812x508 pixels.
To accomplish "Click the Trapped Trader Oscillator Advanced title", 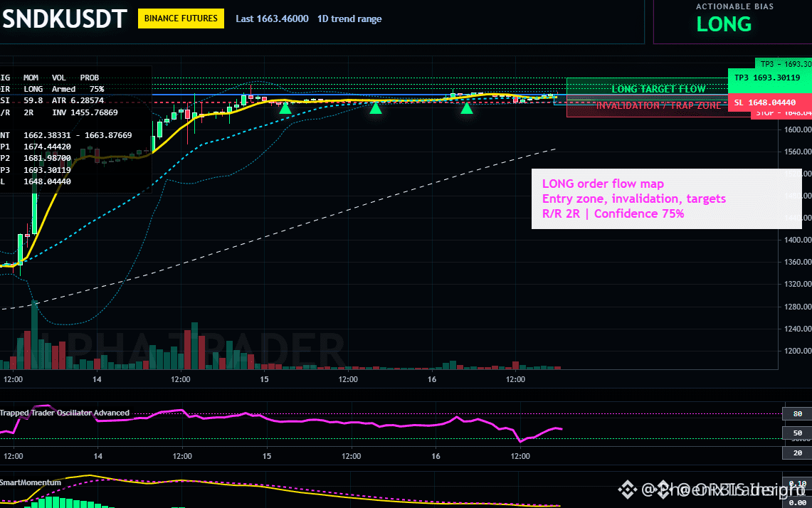I will click(x=65, y=413).
